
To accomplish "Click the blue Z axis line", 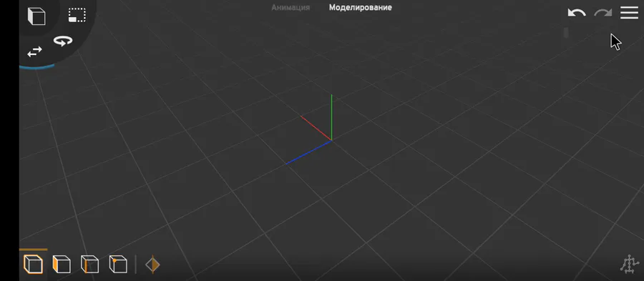I will point(309,152).
